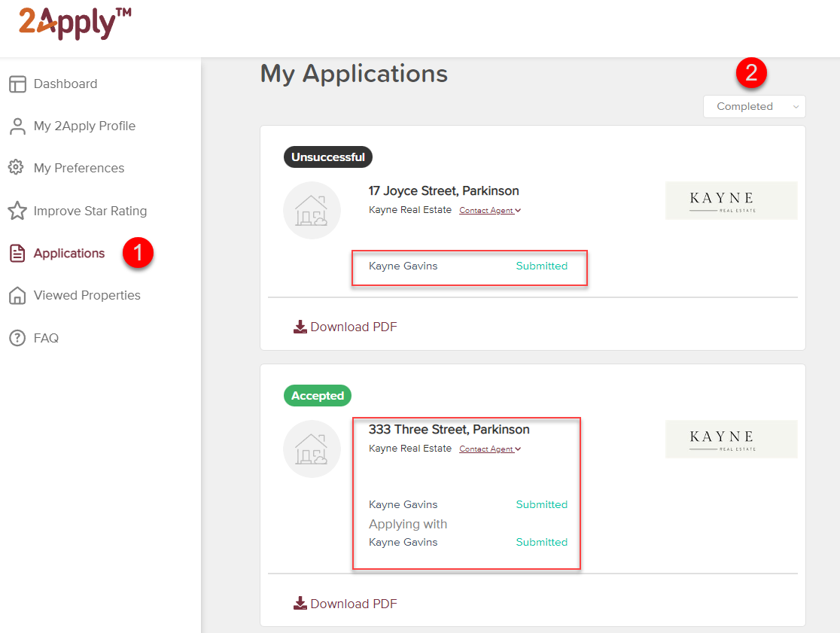Click the My 2Apply Profile person icon
This screenshot has height=633, width=840.
click(17, 126)
